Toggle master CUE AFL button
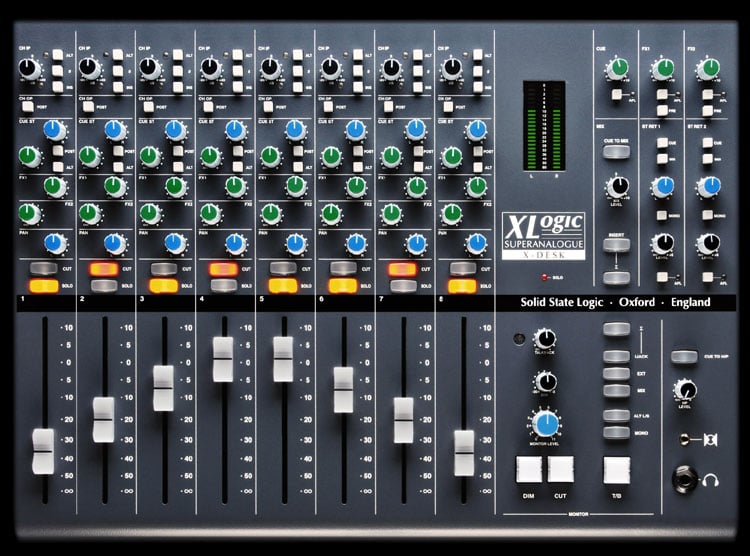 tap(617, 94)
